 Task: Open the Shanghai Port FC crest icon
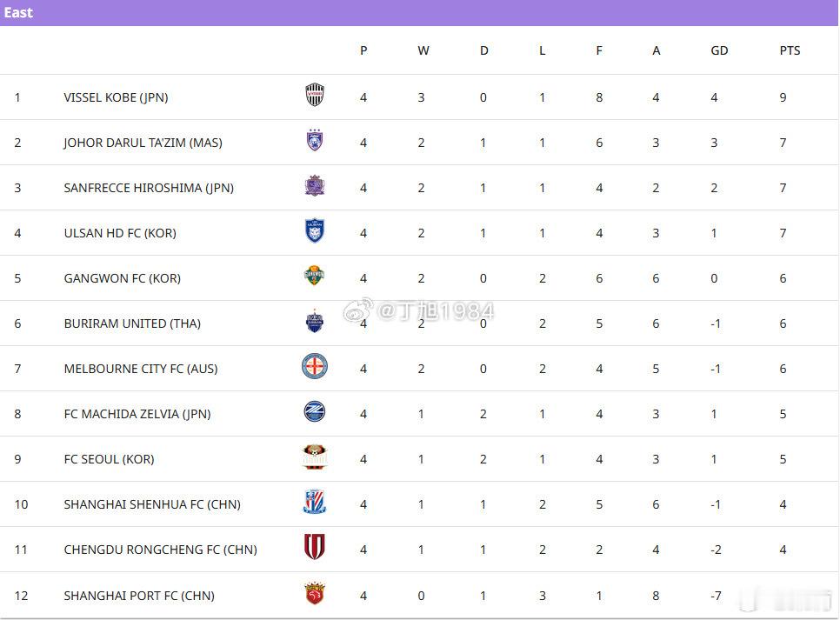(x=315, y=593)
